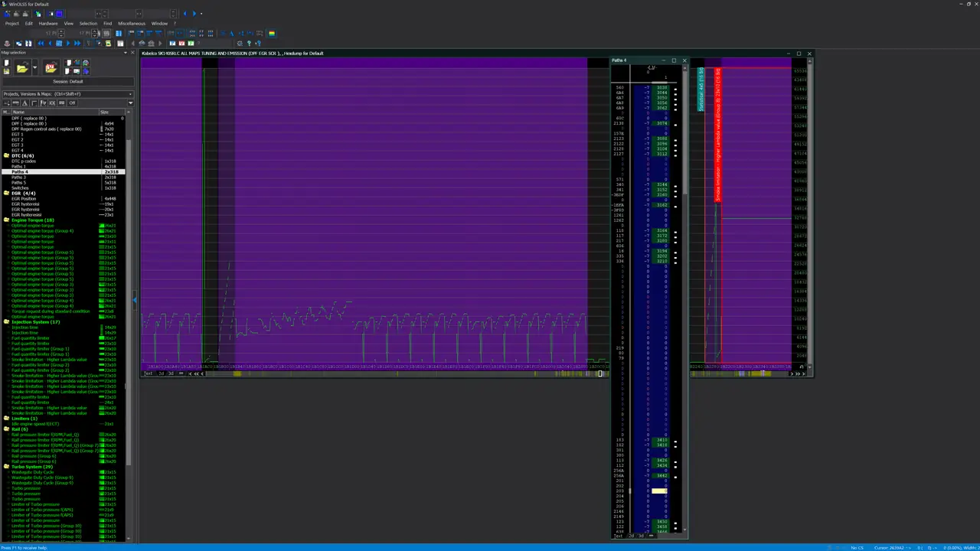Open Projects, Versions & Maps search dropdown

click(130, 94)
